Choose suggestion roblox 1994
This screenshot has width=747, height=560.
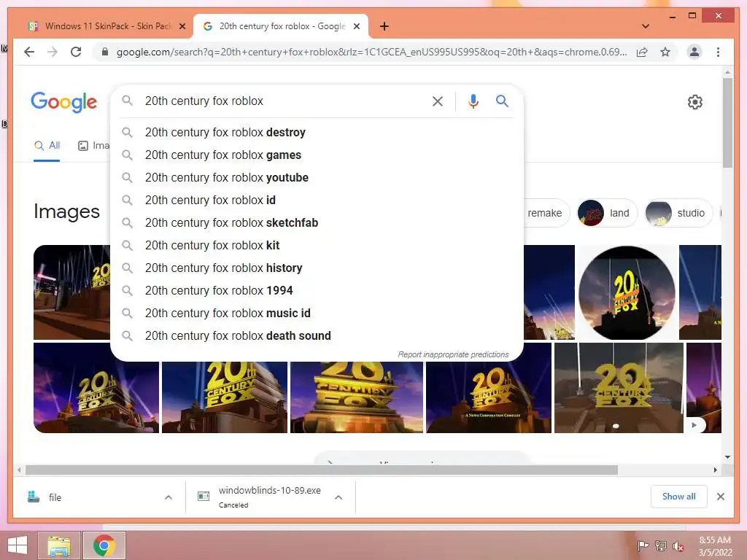click(317, 290)
